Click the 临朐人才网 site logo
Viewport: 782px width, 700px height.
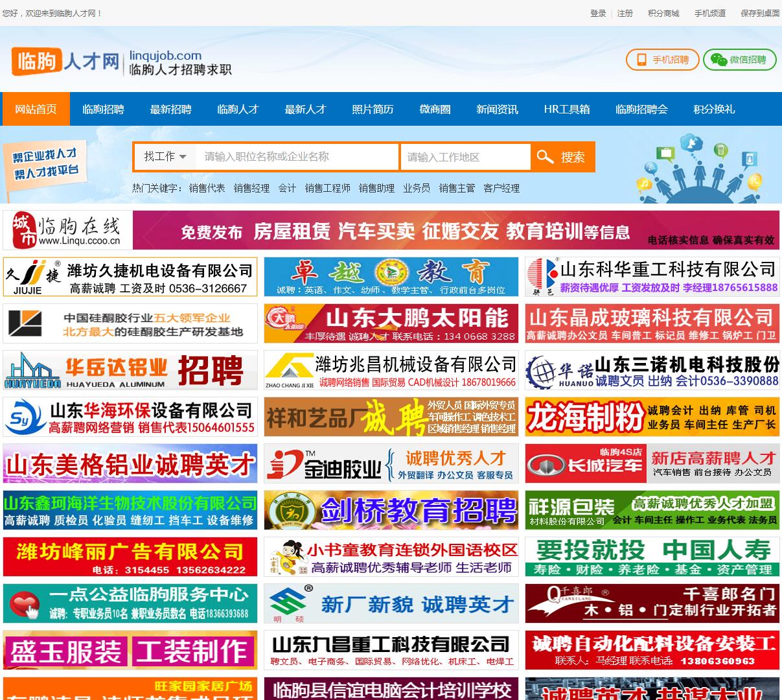65,61
